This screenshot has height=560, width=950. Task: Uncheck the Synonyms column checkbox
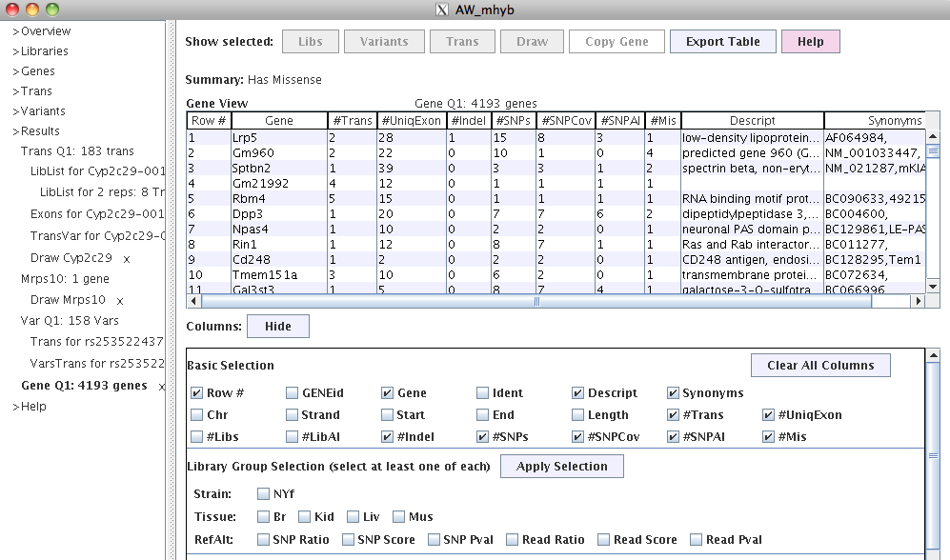click(674, 392)
